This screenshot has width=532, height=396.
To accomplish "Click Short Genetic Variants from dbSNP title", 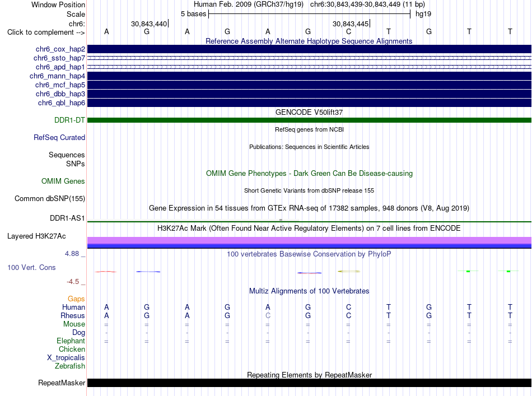I will point(309,190).
